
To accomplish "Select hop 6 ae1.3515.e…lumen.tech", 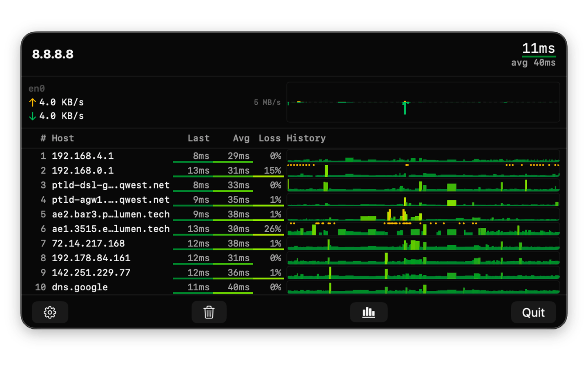I will [110, 229].
